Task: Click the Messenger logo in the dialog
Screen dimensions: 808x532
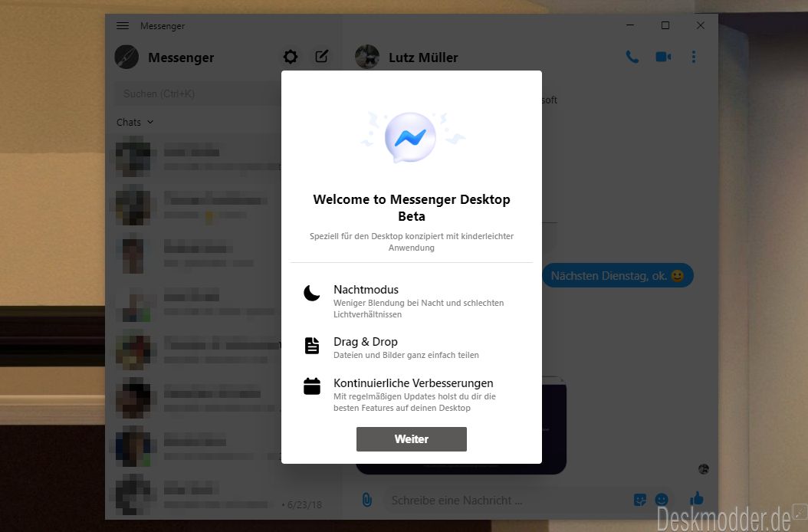Action: point(411,138)
